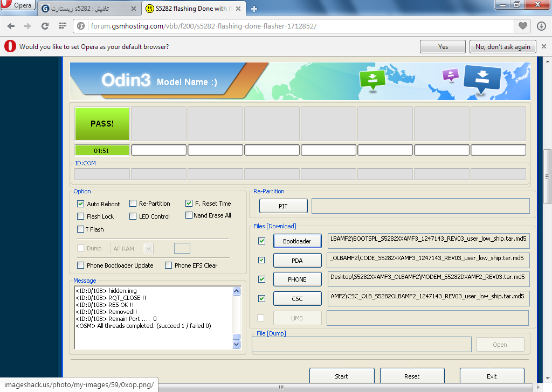Check Phone Bootloader Update
Image resolution: width=552 pixels, height=392 pixels.
click(x=81, y=265)
